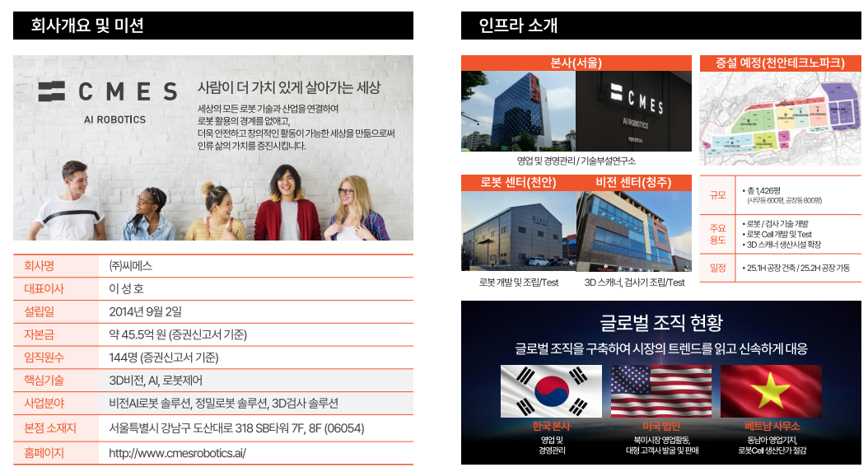Click the '베트남 사무소' label
Screen dimensions: 868x472
(x=772, y=426)
